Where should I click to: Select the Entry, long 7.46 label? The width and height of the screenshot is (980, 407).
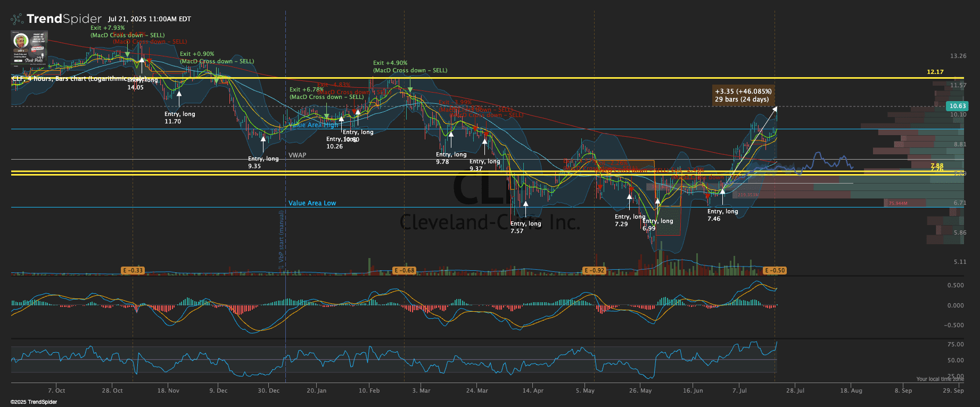[723, 215]
